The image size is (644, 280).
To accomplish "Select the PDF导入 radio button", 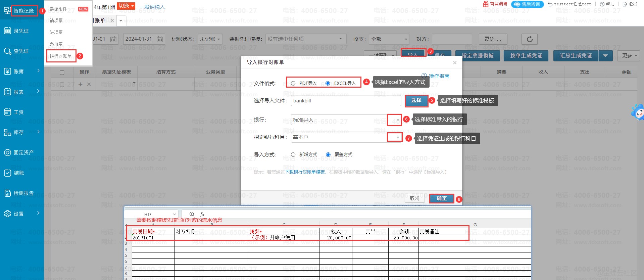I will (x=293, y=83).
